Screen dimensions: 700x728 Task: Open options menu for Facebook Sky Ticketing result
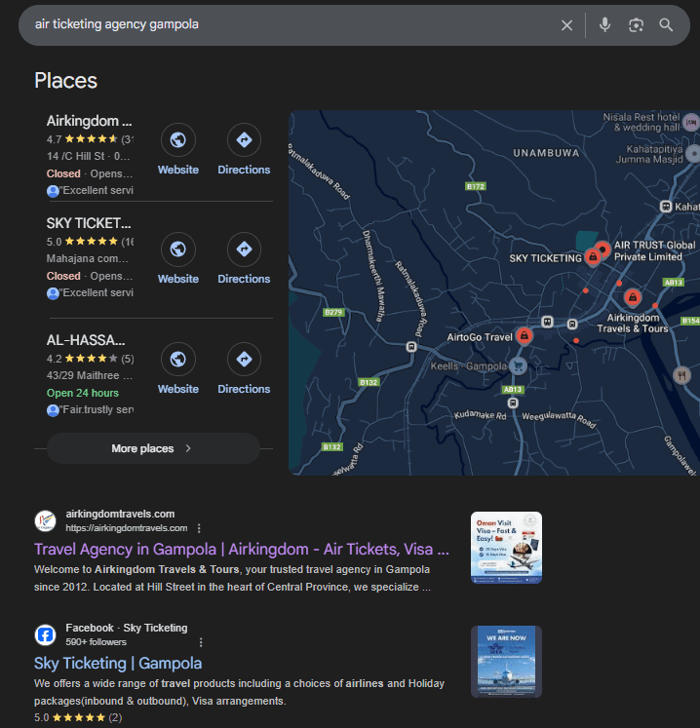point(201,642)
